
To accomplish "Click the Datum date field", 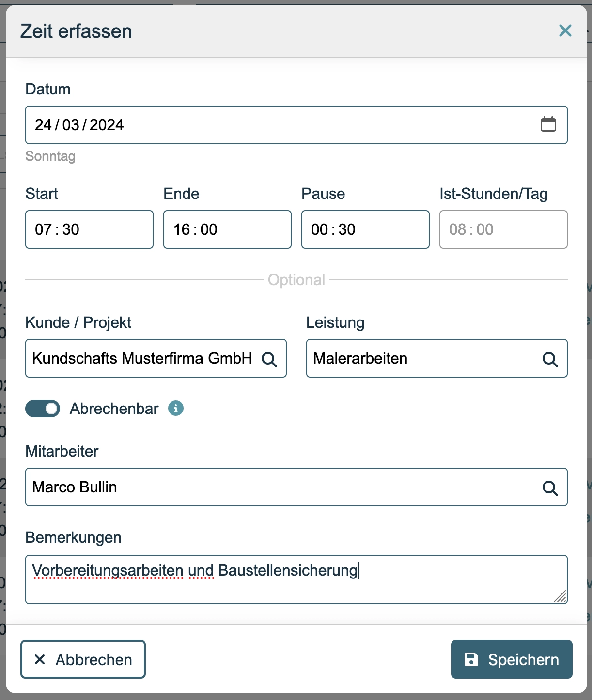I will coord(296,125).
